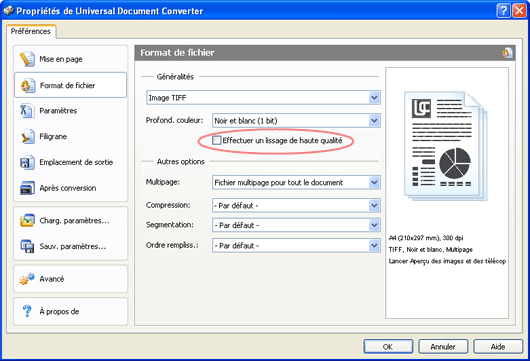Confirm with the OK button
530x361 pixels.
[x=388, y=346]
